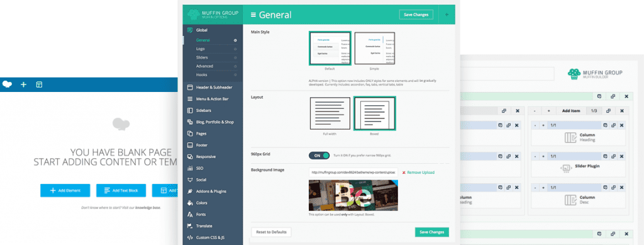This screenshot has height=245, width=644.
Task: Click the plus icon in blue toolbar
Action: tap(23, 84)
